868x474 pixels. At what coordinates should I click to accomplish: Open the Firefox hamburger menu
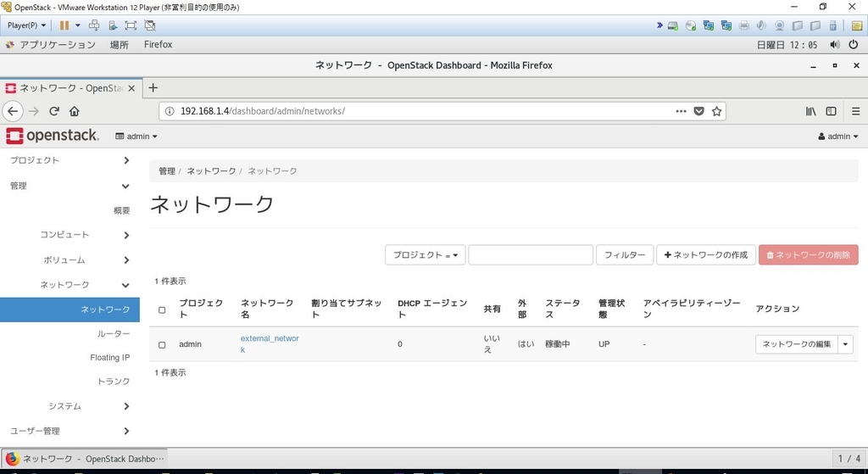tap(856, 111)
